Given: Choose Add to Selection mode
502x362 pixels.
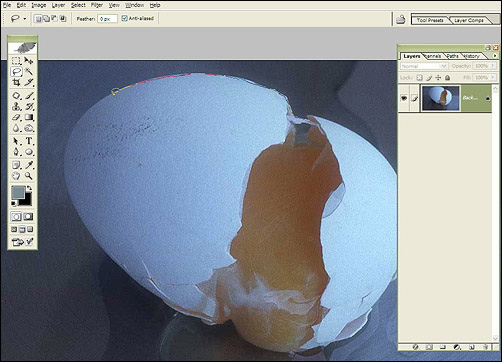Looking at the screenshot, I should [46, 19].
